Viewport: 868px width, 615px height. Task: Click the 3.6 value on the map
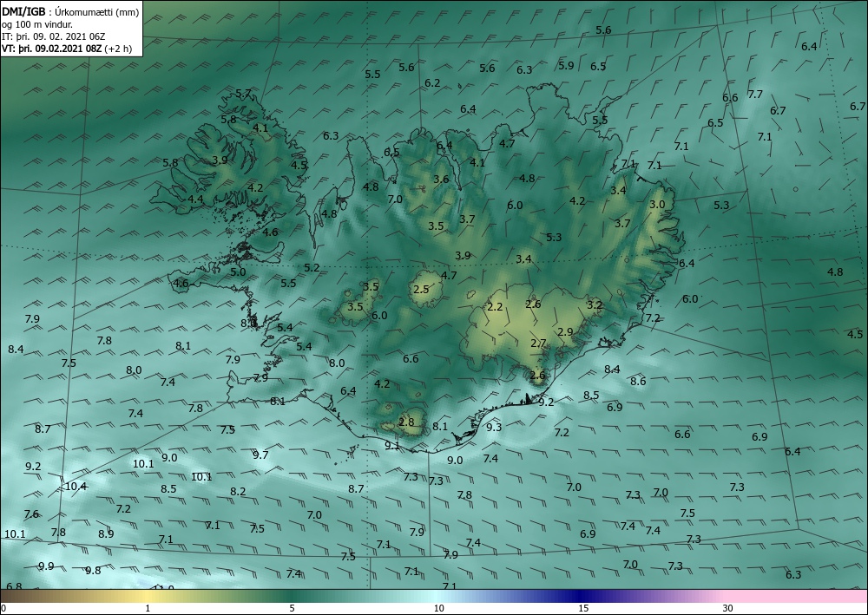441,179
